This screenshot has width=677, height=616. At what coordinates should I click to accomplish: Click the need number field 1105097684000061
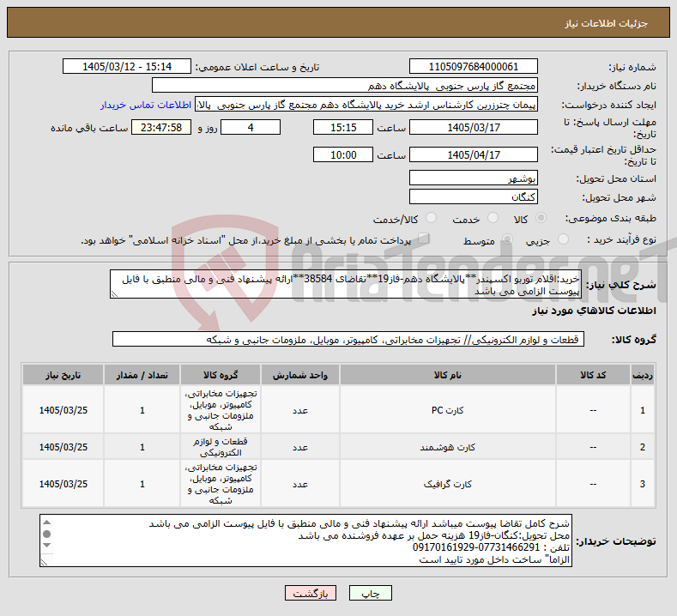pos(473,66)
